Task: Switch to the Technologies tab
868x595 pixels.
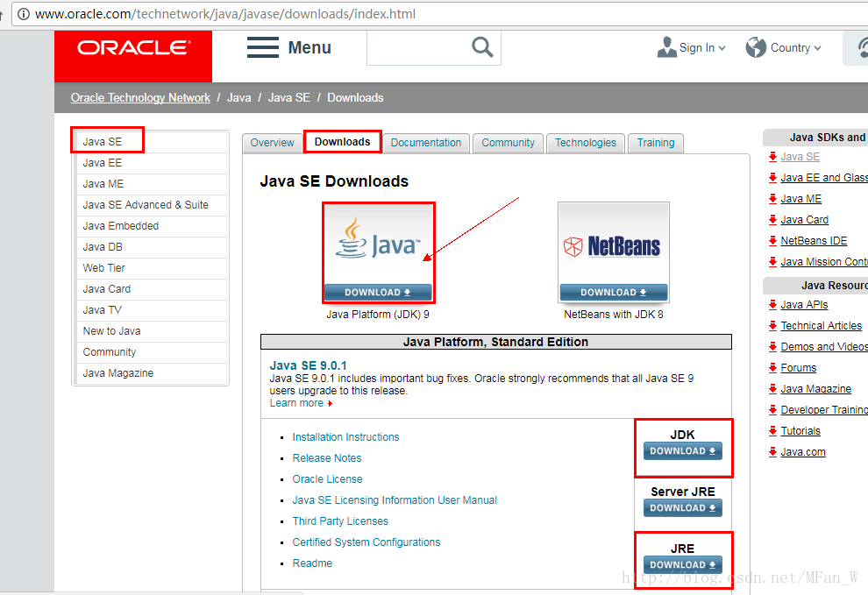Action: (586, 143)
